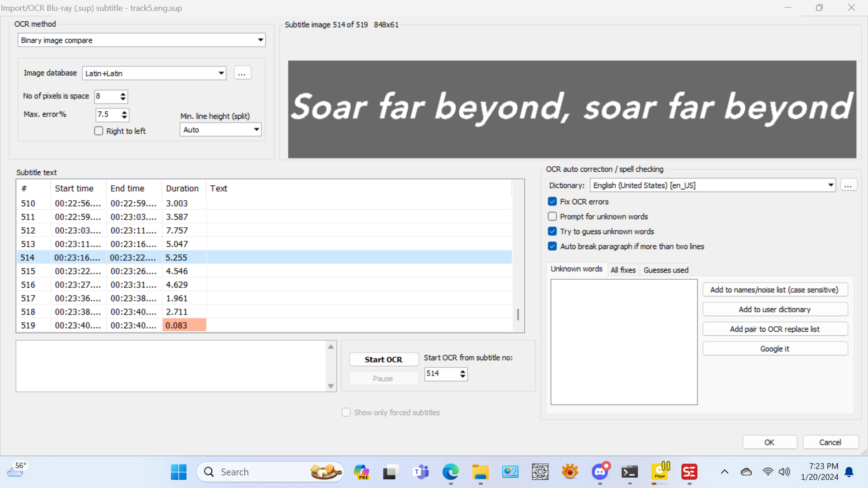This screenshot has width=868, height=488.
Task: Click the Start OCR button
Action: 383,360
